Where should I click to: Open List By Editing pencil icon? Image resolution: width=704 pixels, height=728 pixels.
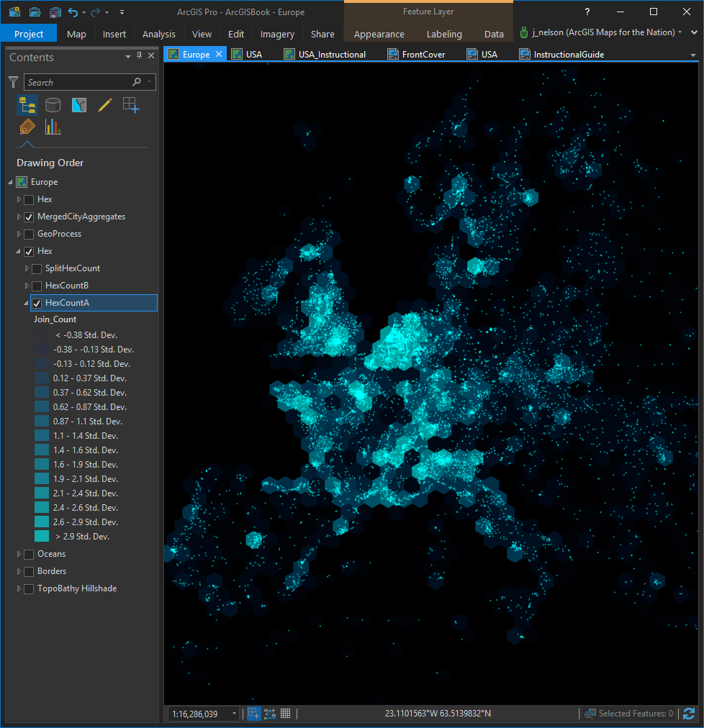(x=104, y=105)
